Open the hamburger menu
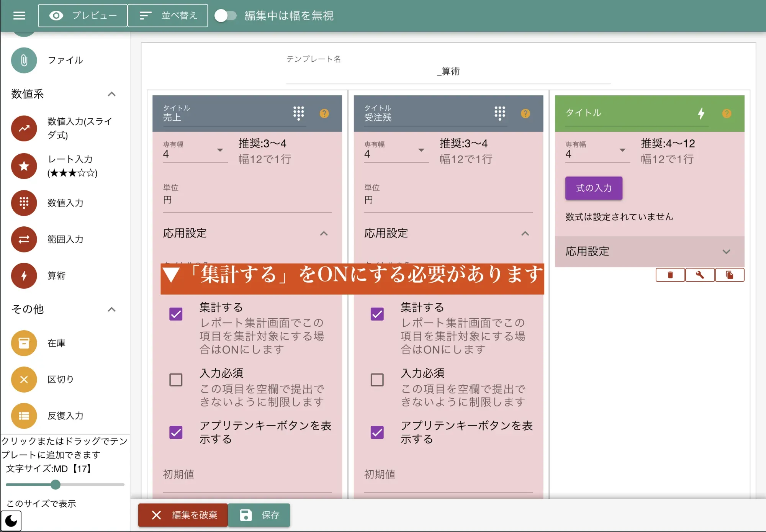This screenshot has width=766, height=532. click(x=19, y=15)
